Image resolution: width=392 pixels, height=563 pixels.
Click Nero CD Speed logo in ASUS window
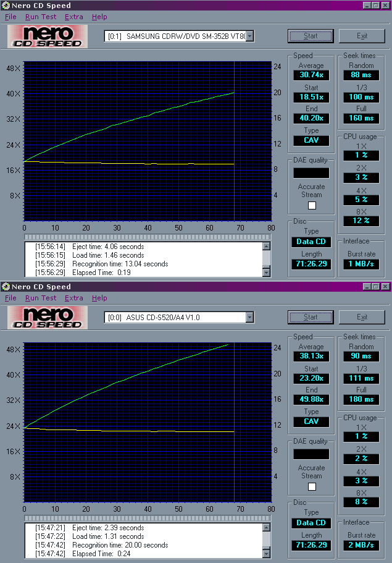click(x=48, y=318)
